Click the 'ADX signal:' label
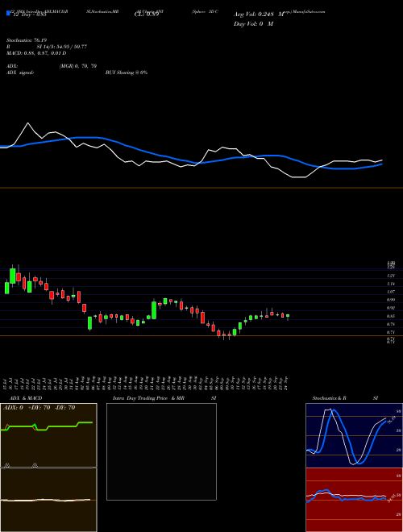Screen dimensions: 403x532 tap(20, 73)
